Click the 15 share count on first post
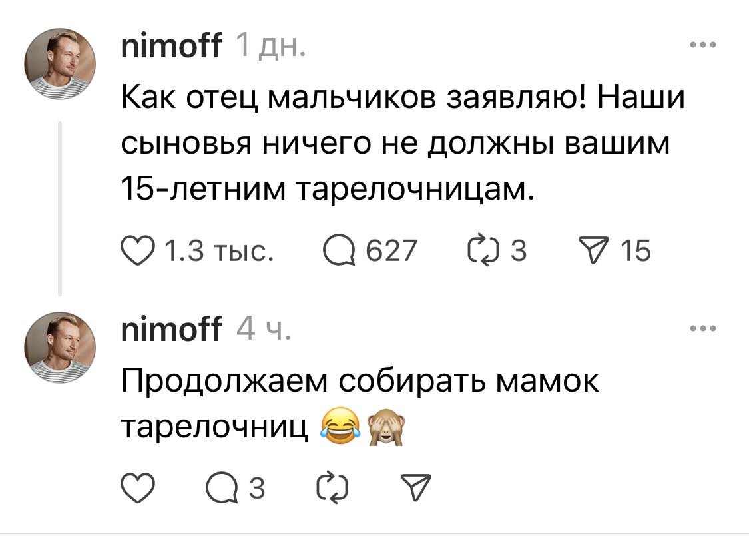 click(634, 252)
